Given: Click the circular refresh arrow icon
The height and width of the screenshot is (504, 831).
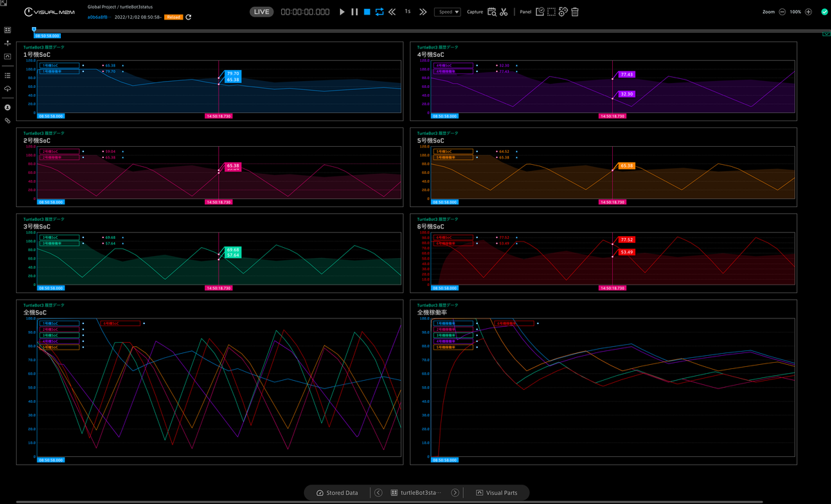Looking at the screenshot, I should 188,17.
